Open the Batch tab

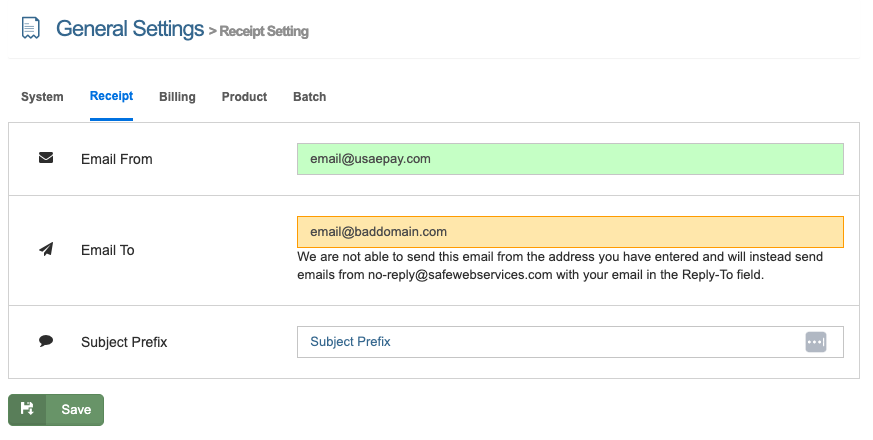pos(309,97)
